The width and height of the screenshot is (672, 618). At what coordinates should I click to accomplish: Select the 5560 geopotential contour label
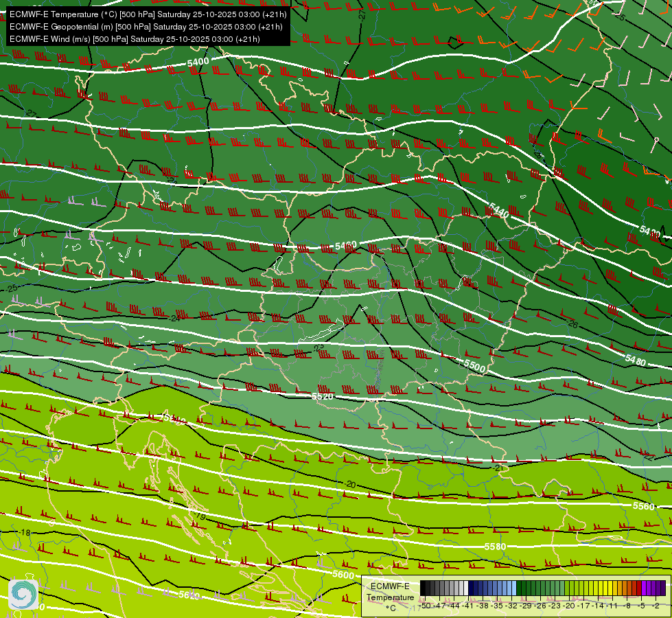(644, 507)
